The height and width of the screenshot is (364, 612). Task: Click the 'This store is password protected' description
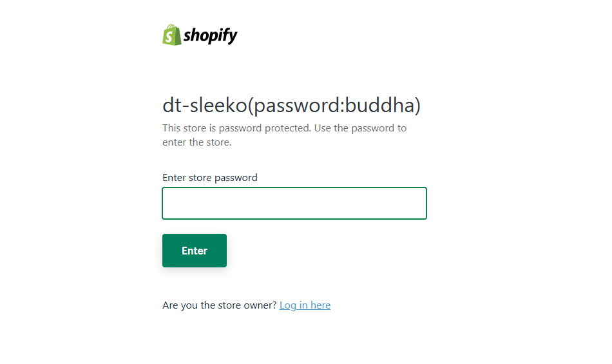pyautogui.click(x=284, y=135)
